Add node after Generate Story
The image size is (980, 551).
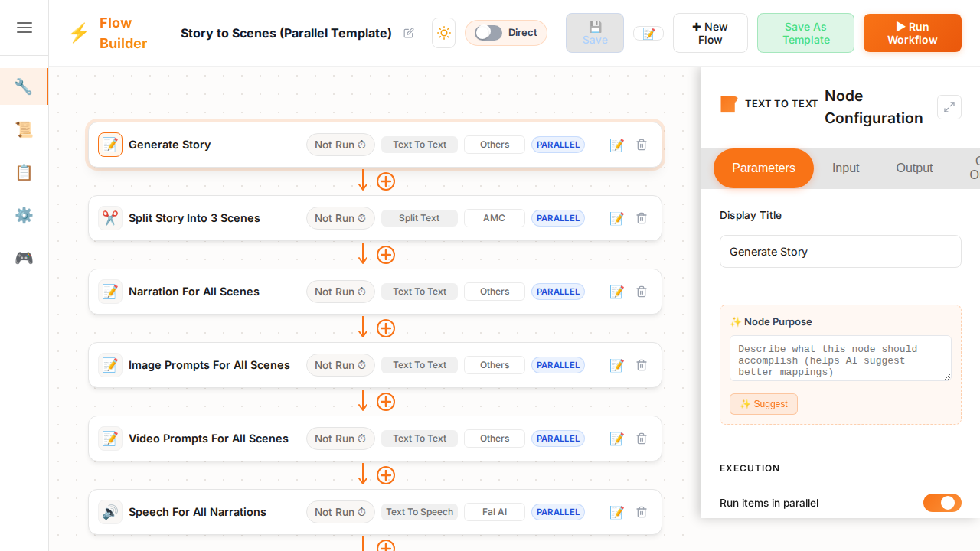point(386,181)
